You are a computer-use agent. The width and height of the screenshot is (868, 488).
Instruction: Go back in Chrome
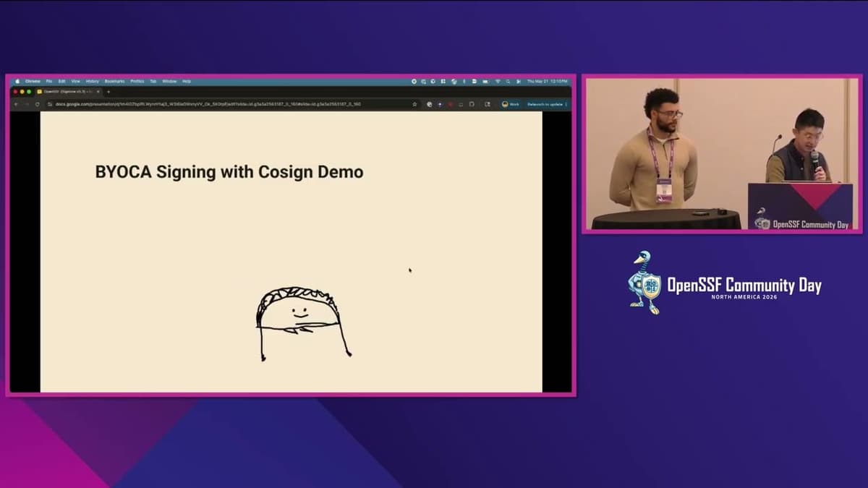click(17, 104)
